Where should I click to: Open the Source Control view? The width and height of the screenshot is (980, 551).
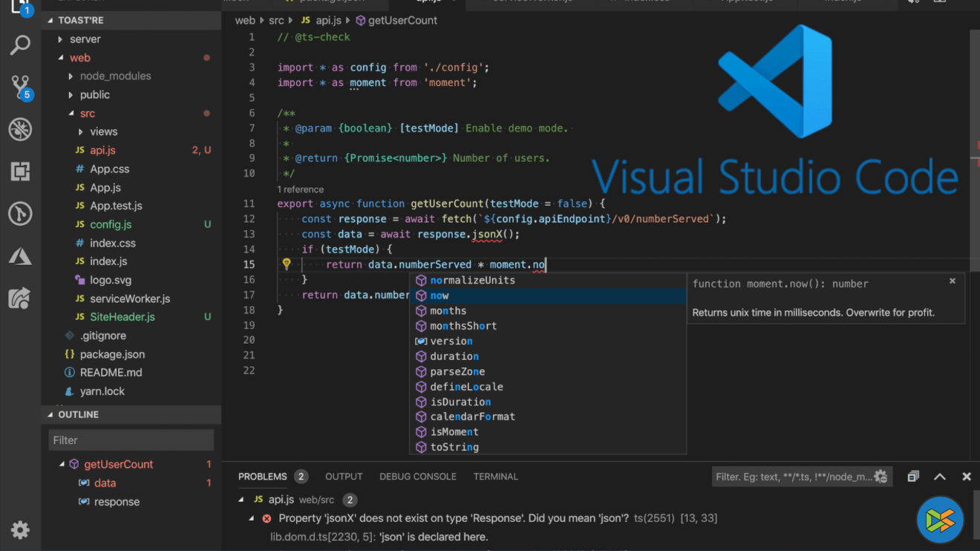[20, 87]
